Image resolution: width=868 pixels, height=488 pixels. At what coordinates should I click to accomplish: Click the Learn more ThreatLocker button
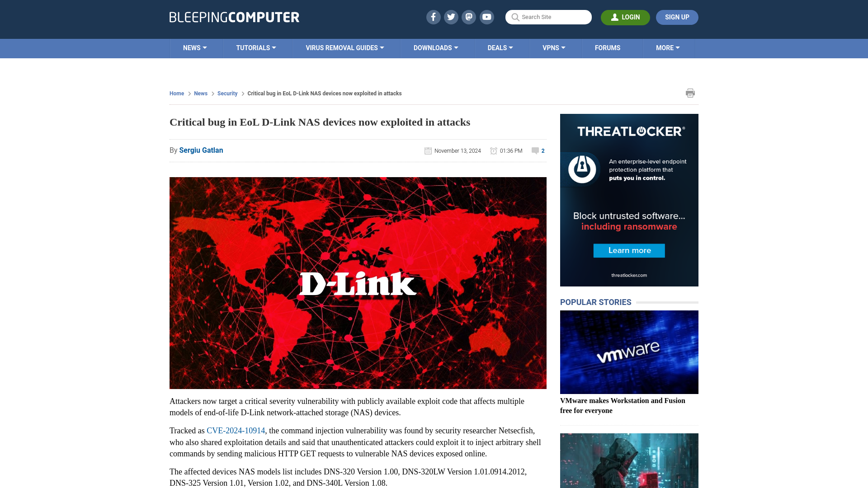tap(629, 250)
